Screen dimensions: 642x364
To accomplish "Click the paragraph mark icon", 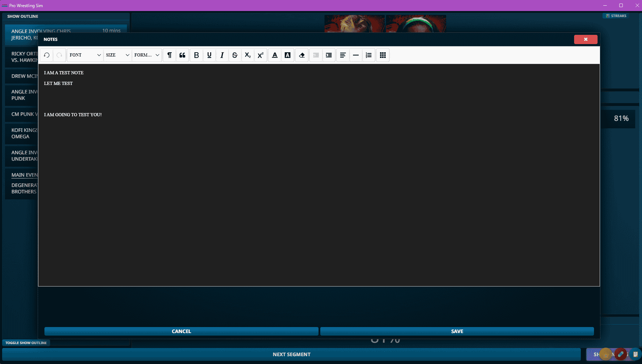I will point(170,55).
